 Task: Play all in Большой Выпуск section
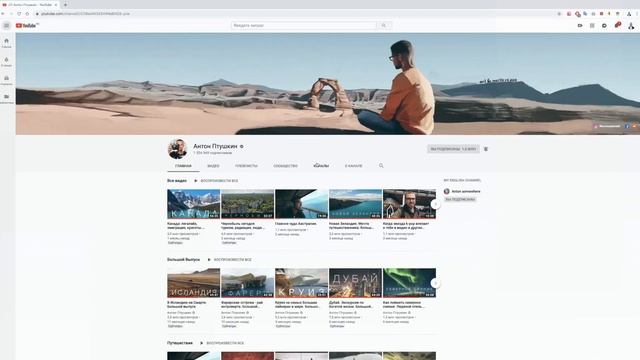coord(230,260)
